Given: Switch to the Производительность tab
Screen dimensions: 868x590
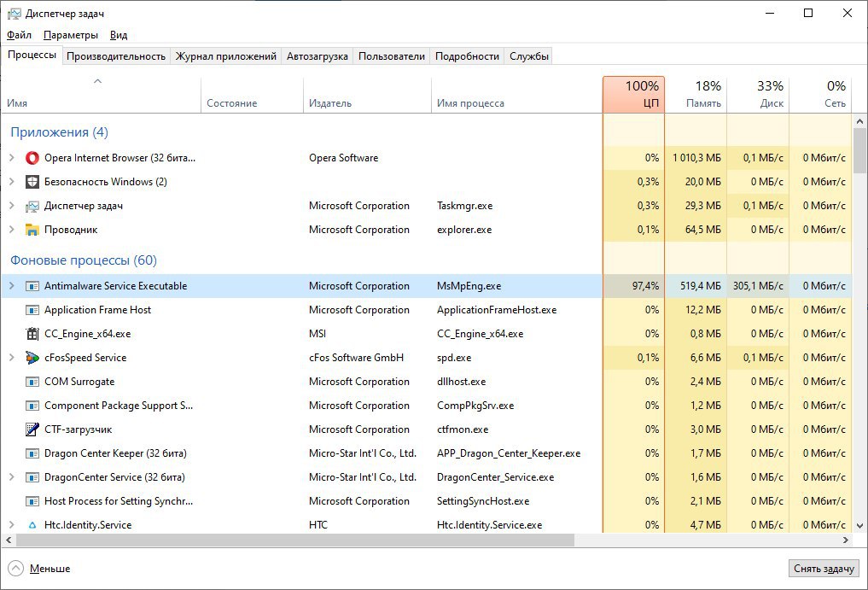Looking at the screenshot, I should [x=116, y=56].
